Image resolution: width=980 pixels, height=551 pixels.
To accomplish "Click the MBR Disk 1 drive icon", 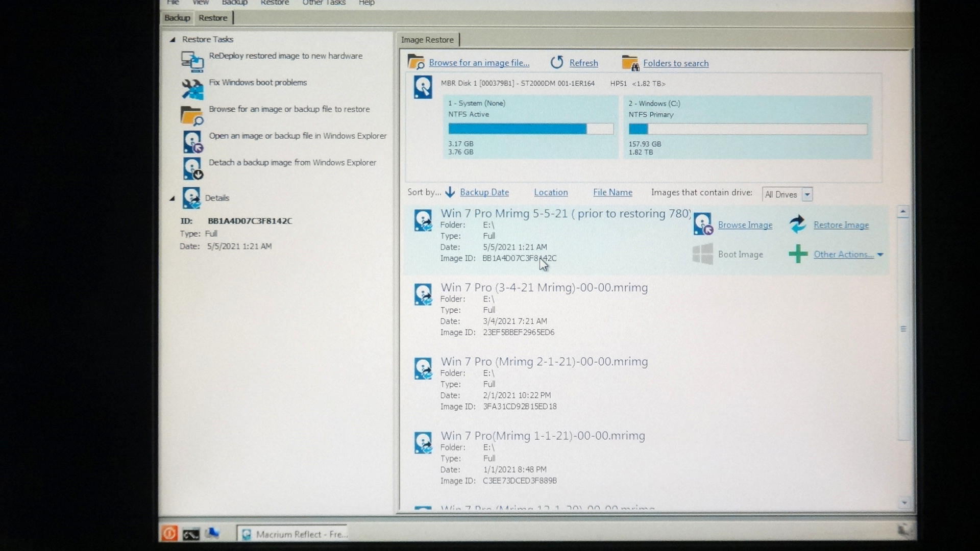I will pos(423,87).
